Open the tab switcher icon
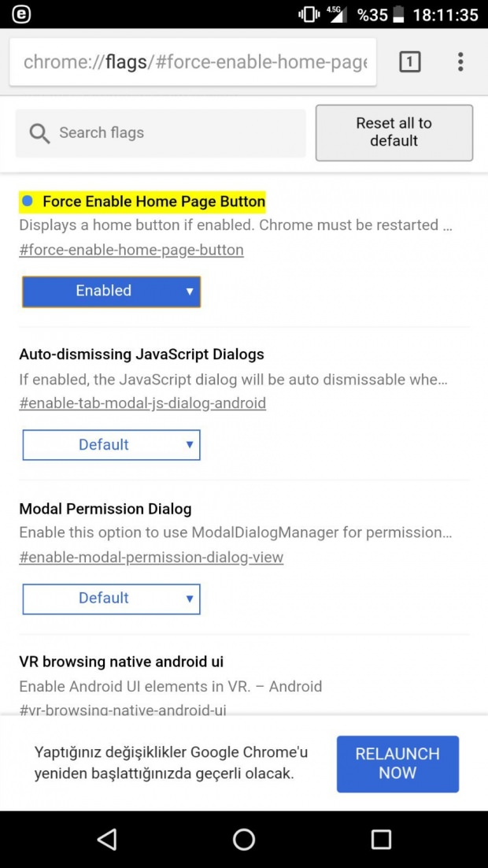 (409, 62)
